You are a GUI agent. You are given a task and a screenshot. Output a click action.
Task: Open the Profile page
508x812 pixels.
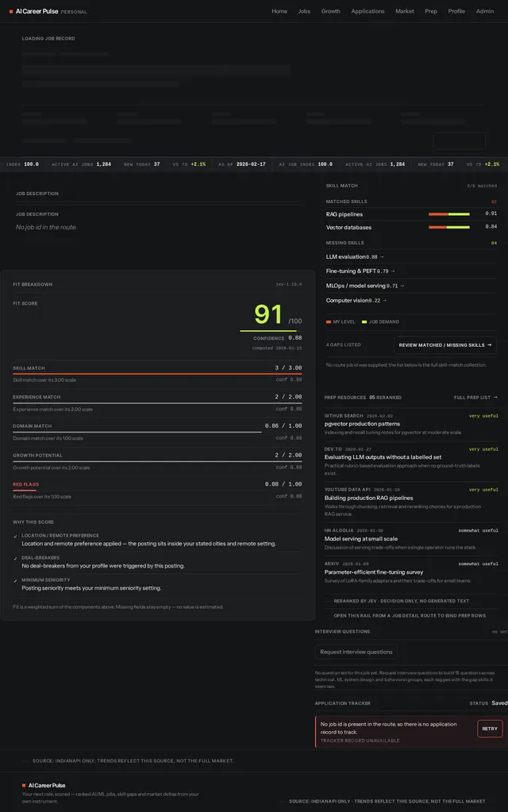tap(456, 11)
